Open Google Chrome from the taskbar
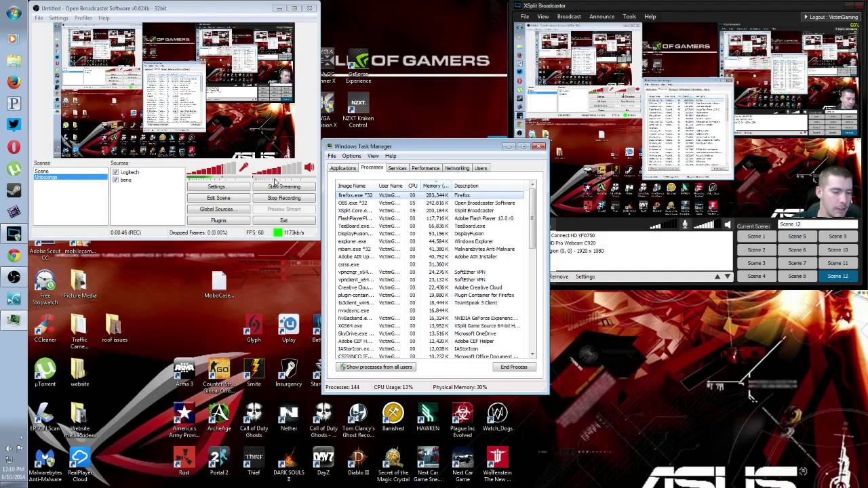This screenshot has height=488, width=868. coord(14,255)
